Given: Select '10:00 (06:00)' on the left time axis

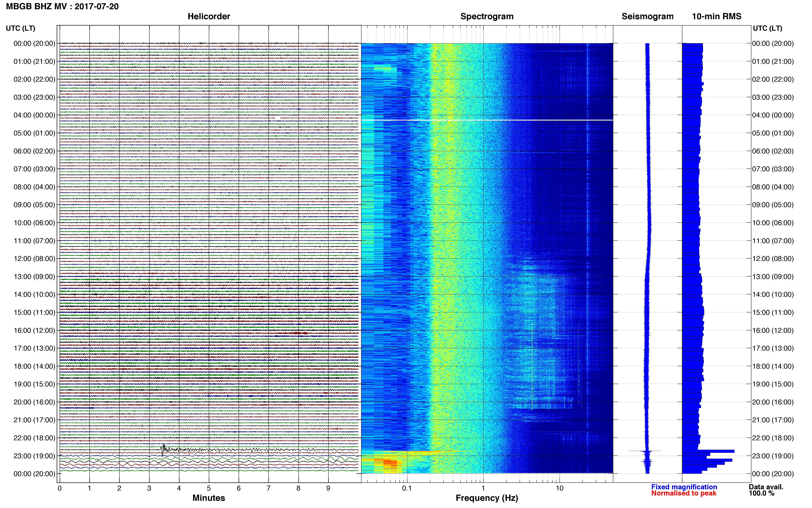Looking at the screenshot, I should coord(34,223).
